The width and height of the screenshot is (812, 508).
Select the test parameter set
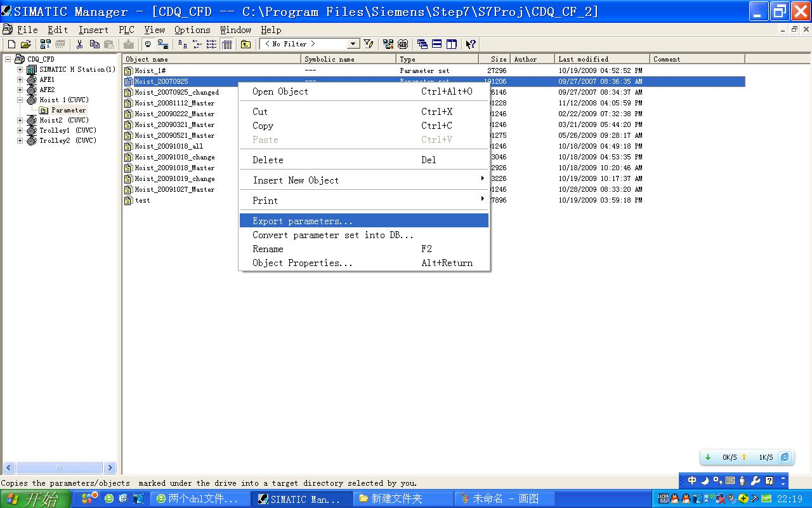tap(143, 200)
